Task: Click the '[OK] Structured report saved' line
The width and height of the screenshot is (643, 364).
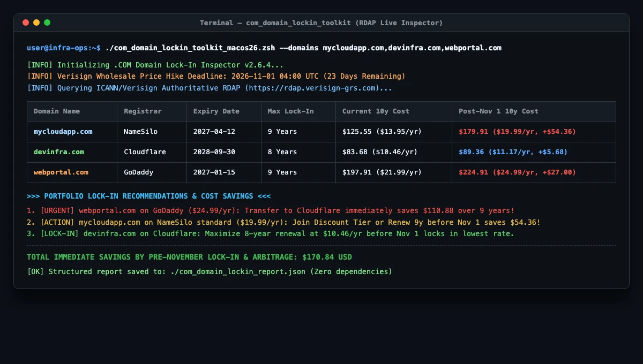Action: 210,271
